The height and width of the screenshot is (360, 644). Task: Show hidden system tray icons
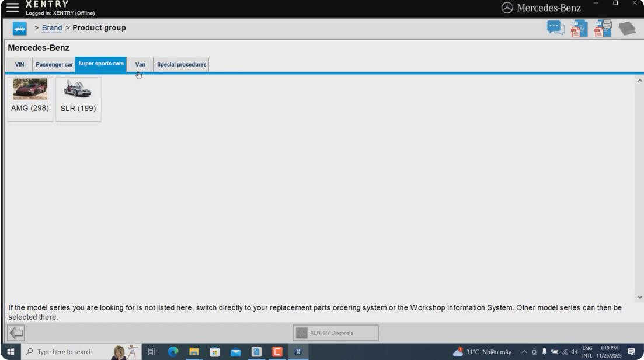pos(524,352)
